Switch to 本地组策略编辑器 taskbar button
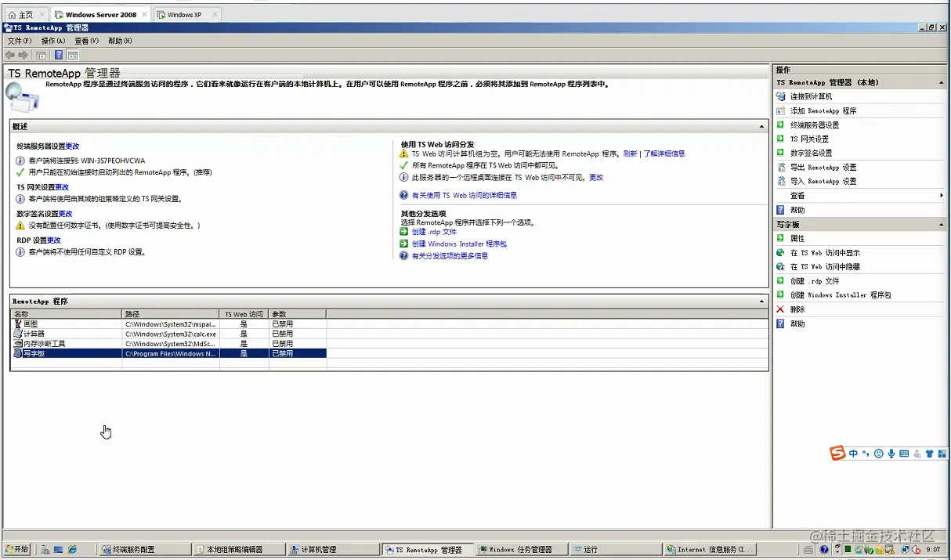Screen dimensions: 951x560 point(239,550)
